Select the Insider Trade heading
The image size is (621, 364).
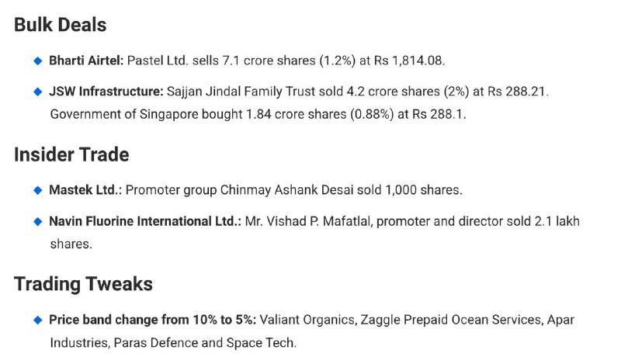[71, 154]
